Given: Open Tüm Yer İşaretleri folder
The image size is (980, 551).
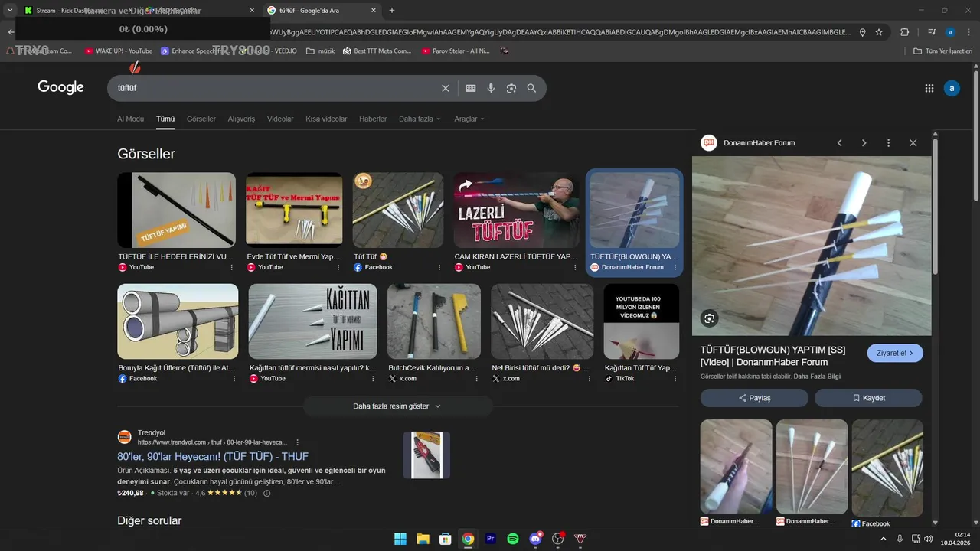Looking at the screenshot, I should pos(943,51).
